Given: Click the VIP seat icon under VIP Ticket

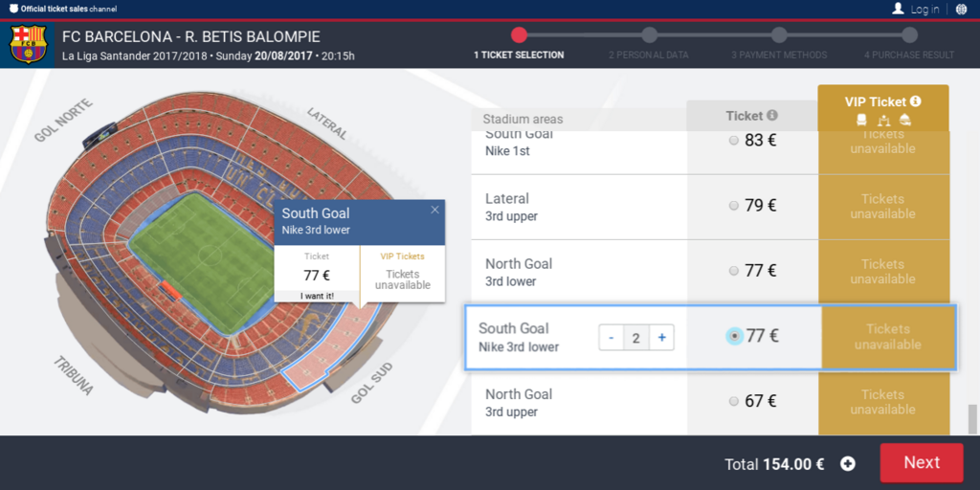Looking at the screenshot, I should point(861,120).
